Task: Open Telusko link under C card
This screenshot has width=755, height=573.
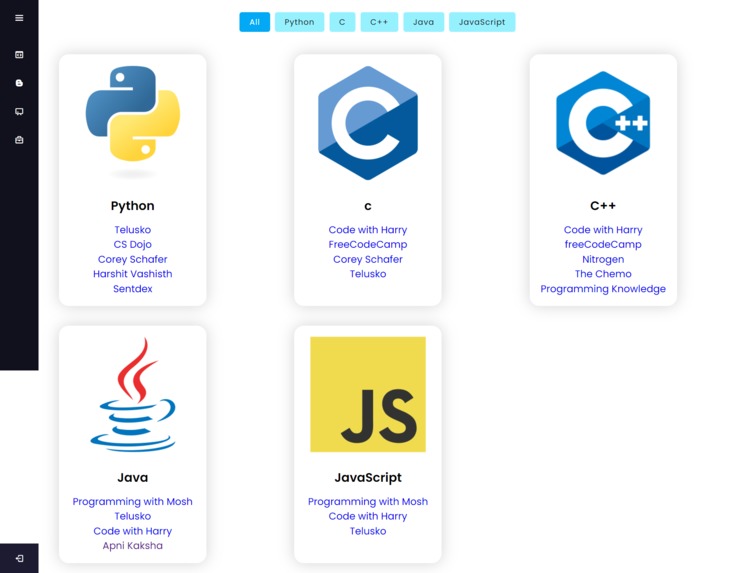Action: pos(368,273)
